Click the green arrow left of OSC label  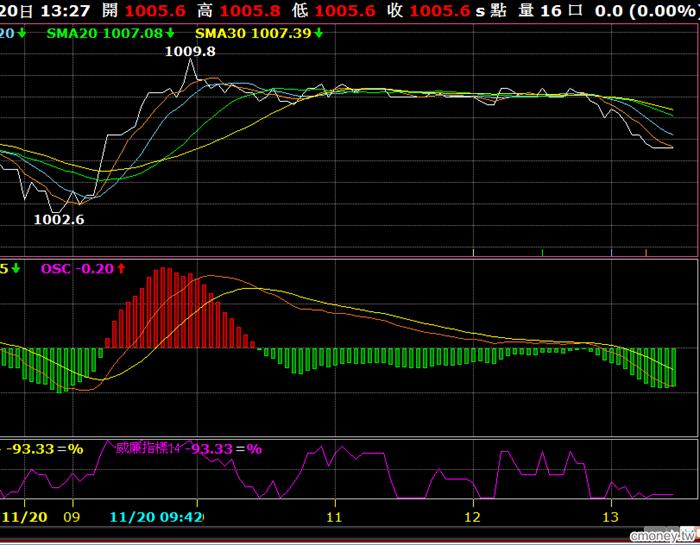click(16, 268)
